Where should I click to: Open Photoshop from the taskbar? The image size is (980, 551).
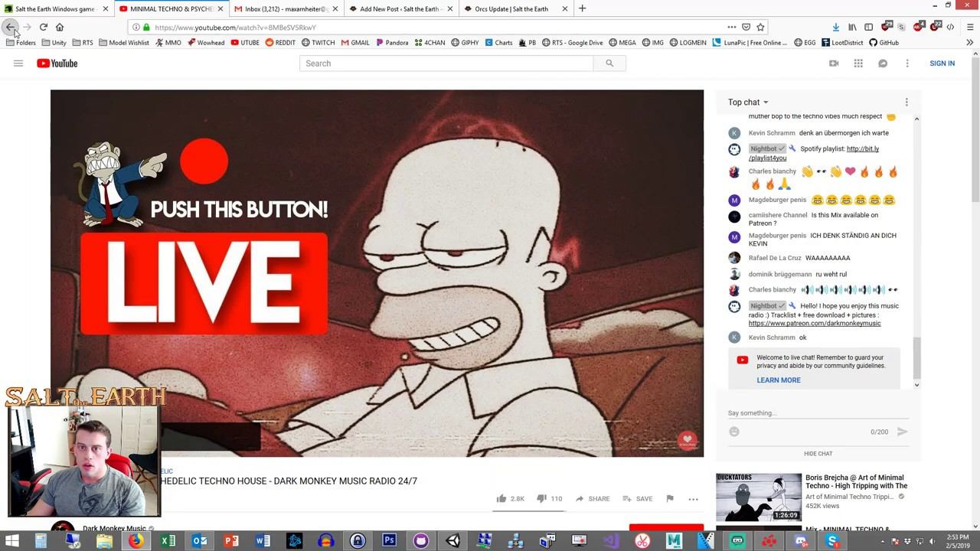(389, 541)
